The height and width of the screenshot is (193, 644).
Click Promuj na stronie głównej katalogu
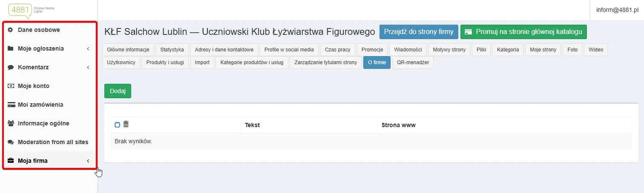click(523, 32)
